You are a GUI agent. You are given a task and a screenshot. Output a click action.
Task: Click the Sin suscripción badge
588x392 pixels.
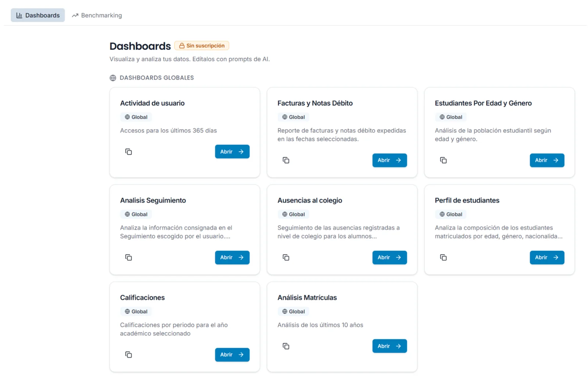click(202, 46)
